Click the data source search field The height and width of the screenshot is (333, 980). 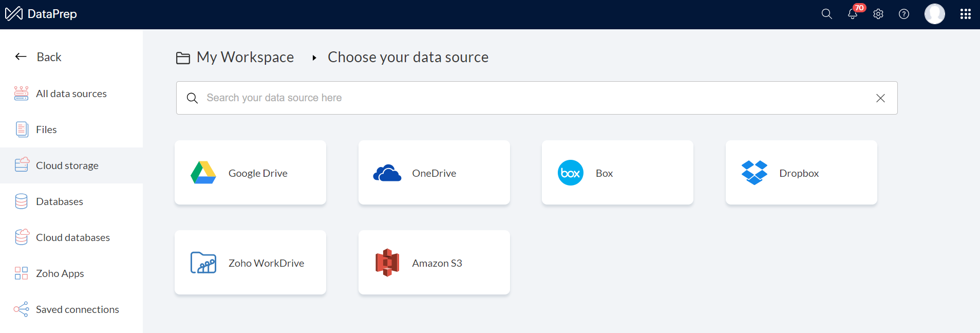[x=534, y=98]
